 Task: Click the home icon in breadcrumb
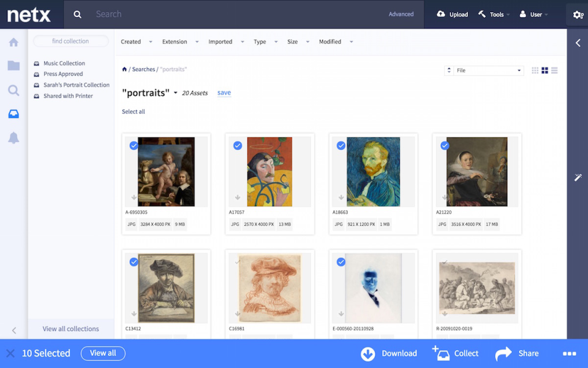tap(124, 69)
